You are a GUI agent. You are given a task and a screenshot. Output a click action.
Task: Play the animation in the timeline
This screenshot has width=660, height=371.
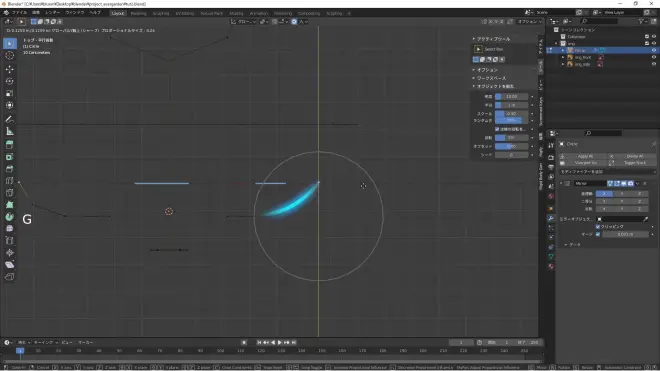279,342
